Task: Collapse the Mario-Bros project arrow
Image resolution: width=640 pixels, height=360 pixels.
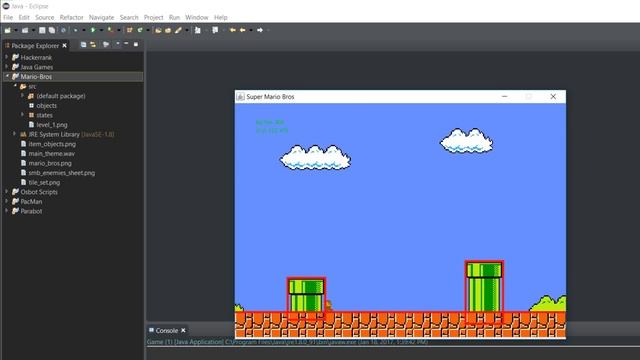Action: tap(7, 76)
